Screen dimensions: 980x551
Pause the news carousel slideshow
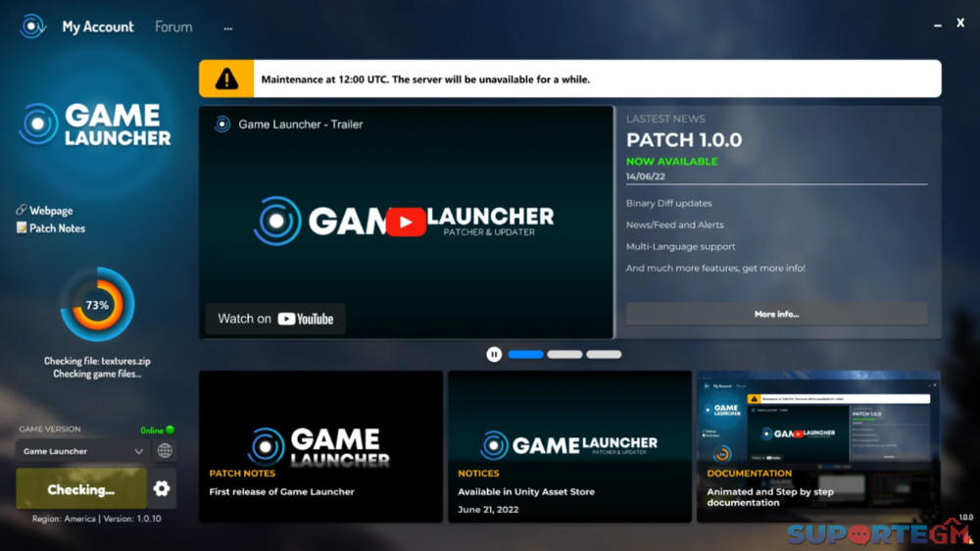[494, 354]
